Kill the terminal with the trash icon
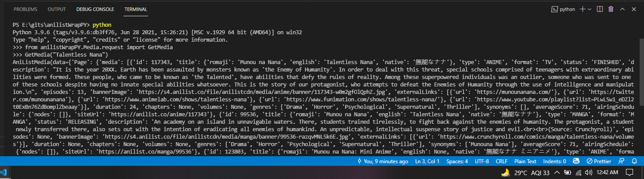644x179 pixels. (611, 9)
